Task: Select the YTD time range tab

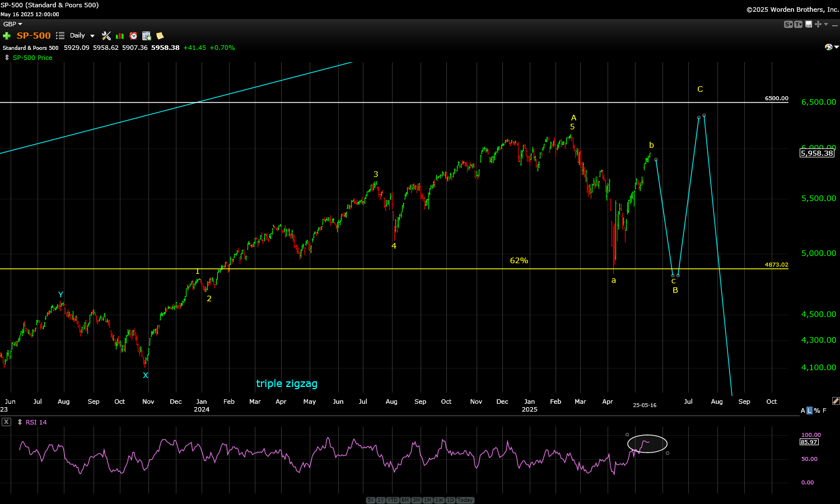Action: click(392, 500)
